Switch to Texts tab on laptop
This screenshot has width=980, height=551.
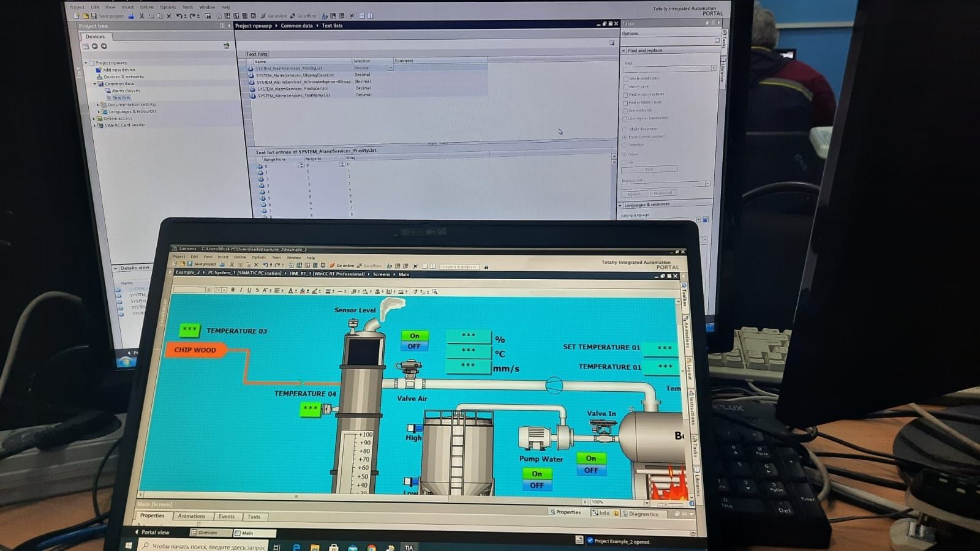pos(254,517)
